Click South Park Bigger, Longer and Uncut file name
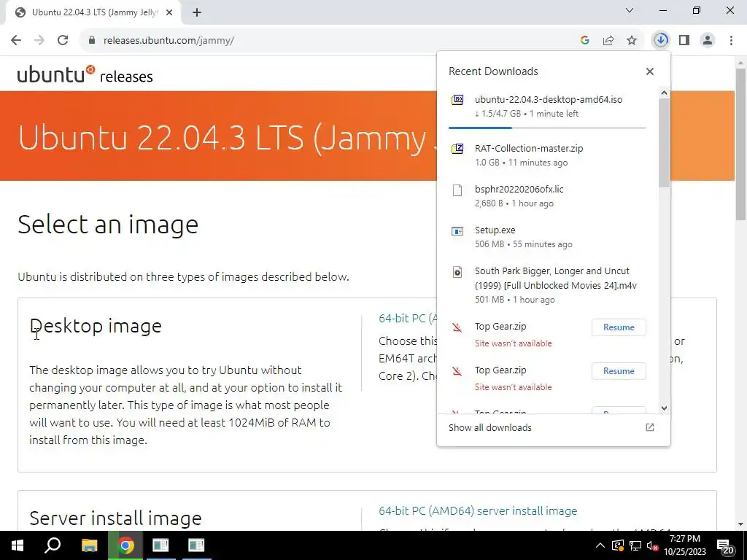 point(555,278)
